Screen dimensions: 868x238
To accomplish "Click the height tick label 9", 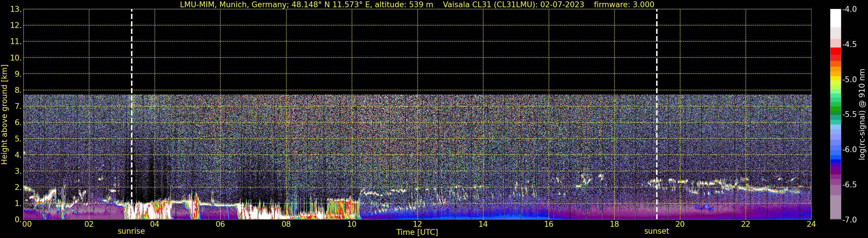I will (x=18, y=74).
